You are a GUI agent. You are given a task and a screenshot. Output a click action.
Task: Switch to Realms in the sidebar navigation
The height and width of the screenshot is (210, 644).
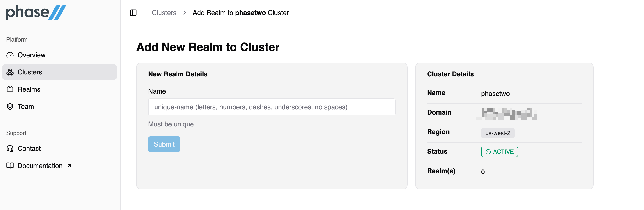[x=29, y=89]
